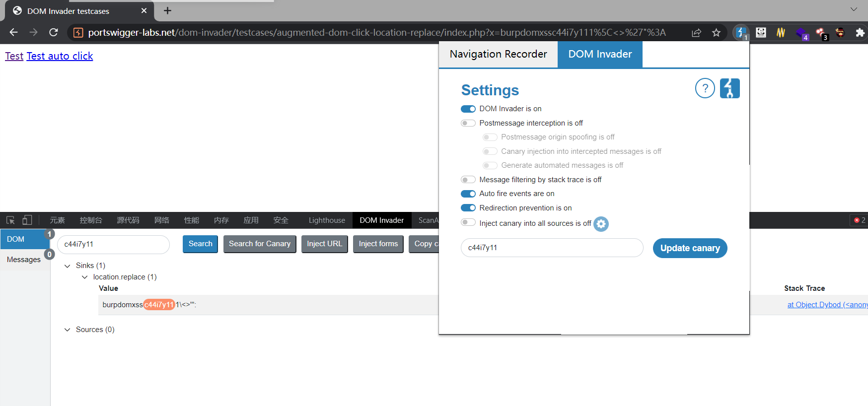Toggle Postmessage interception switch
The width and height of the screenshot is (868, 406).
(468, 123)
